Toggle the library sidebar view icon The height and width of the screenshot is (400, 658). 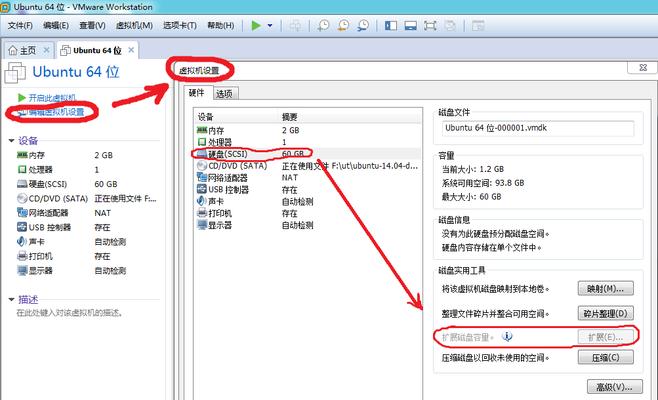click(391, 26)
